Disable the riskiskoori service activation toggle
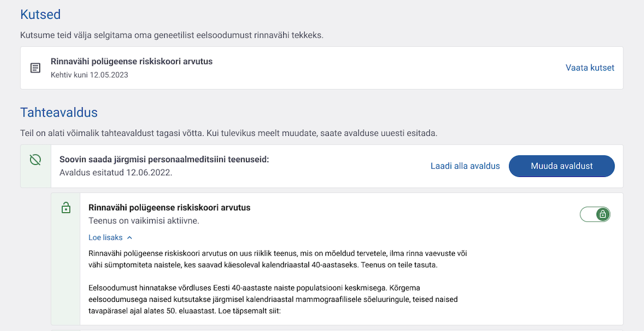The height and width of the screenshot is (331, 644). tap(595, 214)
